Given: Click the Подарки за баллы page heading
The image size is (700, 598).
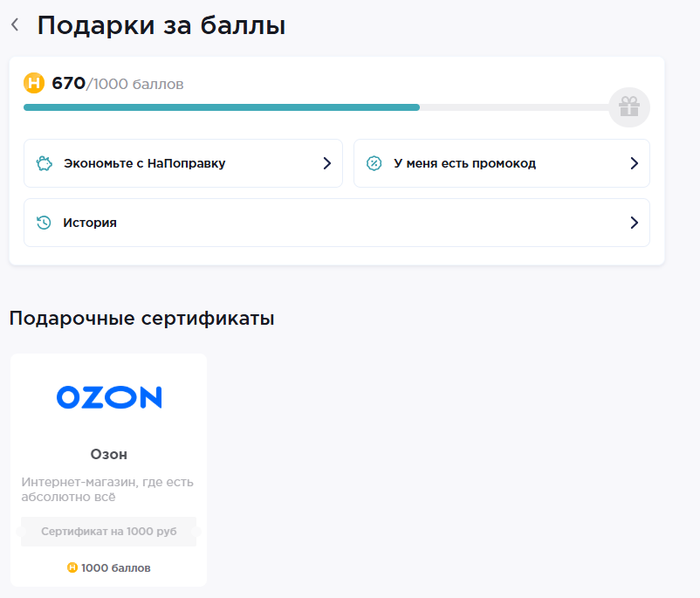Looking at the screenshot, I should point(161,25).
